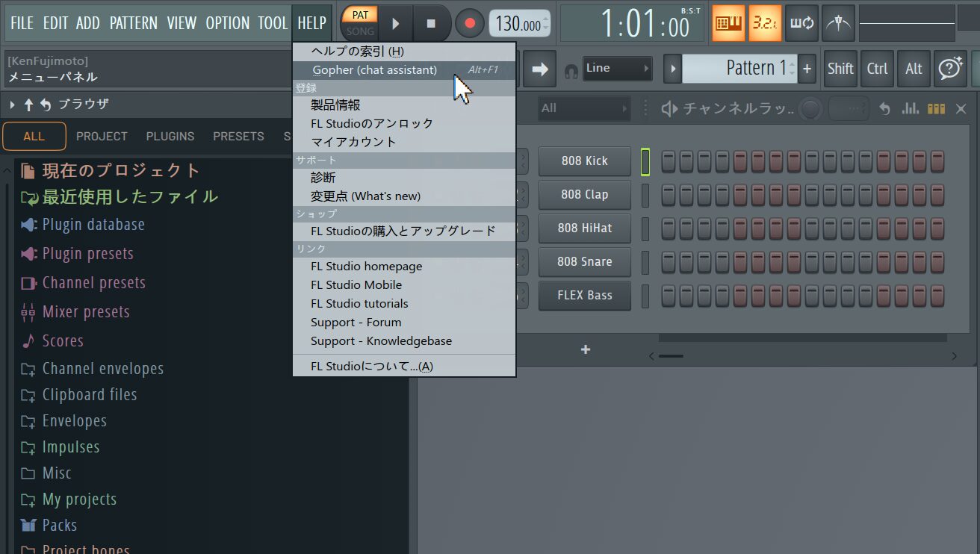Open Gopher (chat assistant) menu item
This screenshot has height=554, width=980.
[x=404, y=70]
